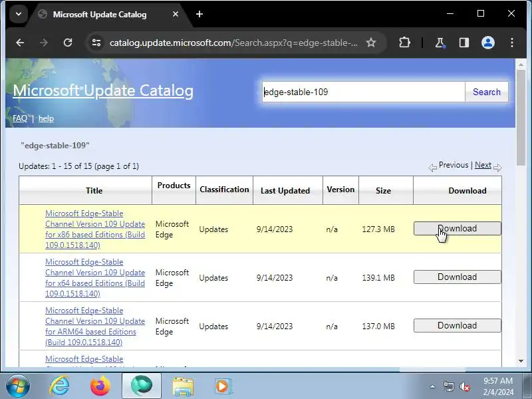Click the Search button

pos(487,92)
